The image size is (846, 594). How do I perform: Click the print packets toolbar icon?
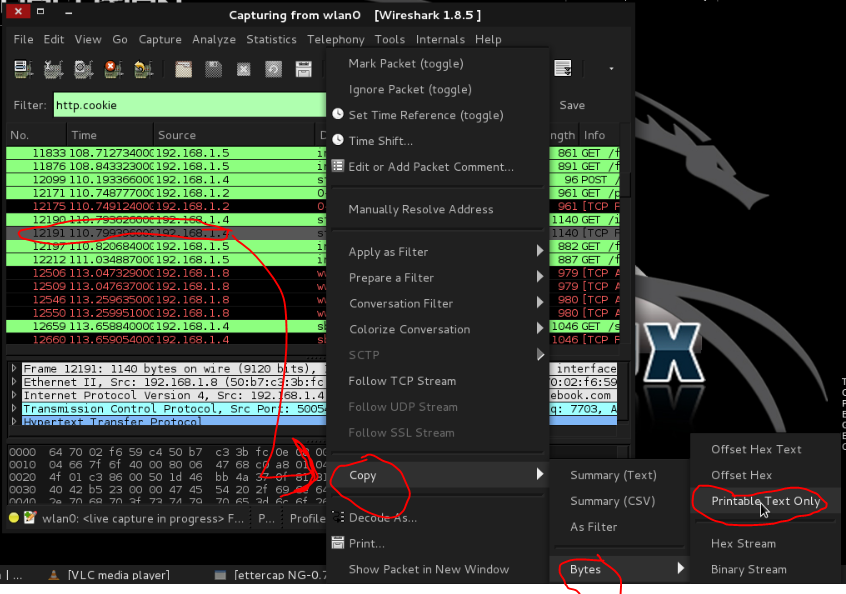pyautogui.click(x=304, y=69)
